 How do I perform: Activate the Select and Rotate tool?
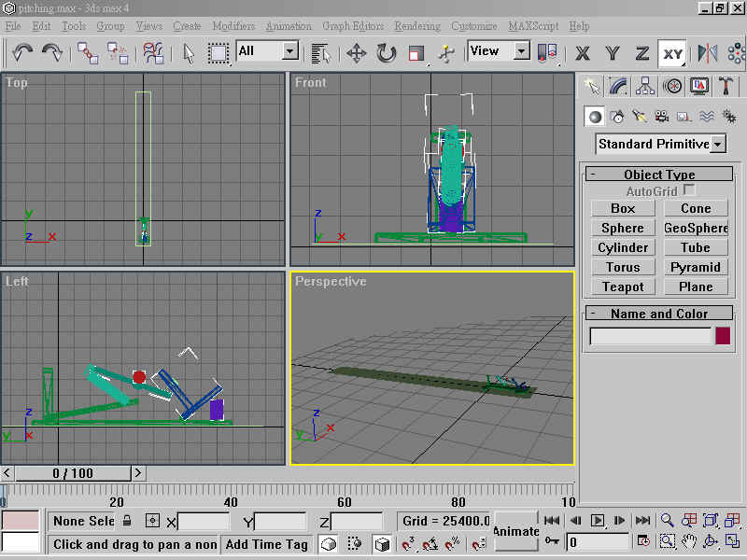386,53
